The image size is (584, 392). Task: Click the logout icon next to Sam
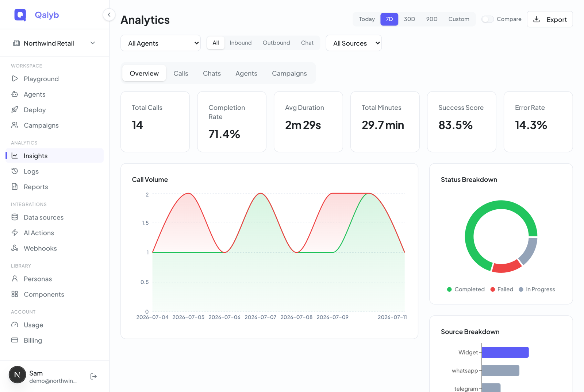(x=93, y=376)
